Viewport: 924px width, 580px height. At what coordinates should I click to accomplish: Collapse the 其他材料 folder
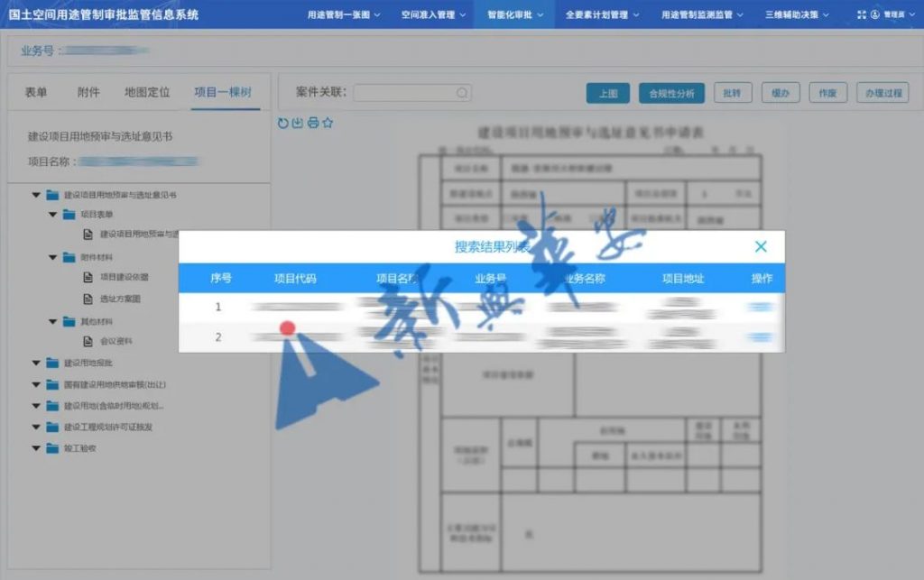[52, 321]
